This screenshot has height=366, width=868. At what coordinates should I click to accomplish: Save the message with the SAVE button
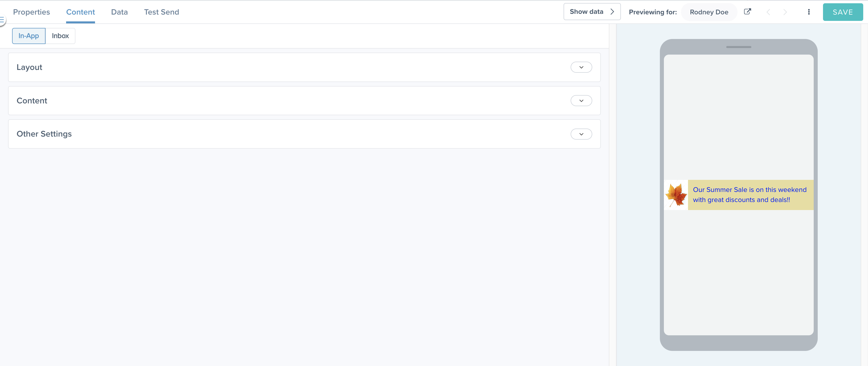click(x=843, y=12)
